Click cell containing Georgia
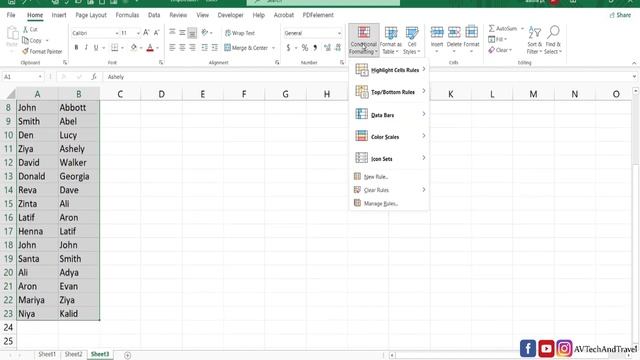 79,176
